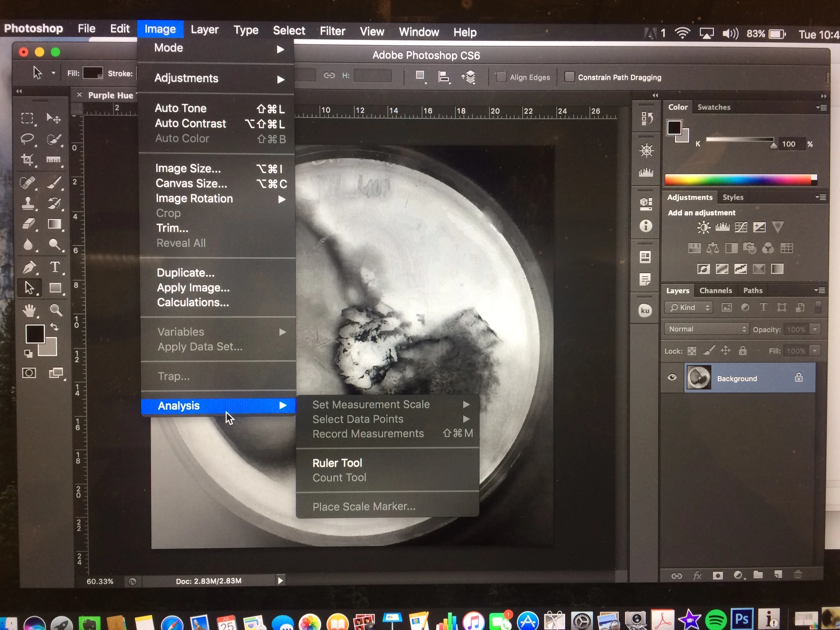
Task: Click the foreground color swatch in toolbar
Action: coord(35,334)
